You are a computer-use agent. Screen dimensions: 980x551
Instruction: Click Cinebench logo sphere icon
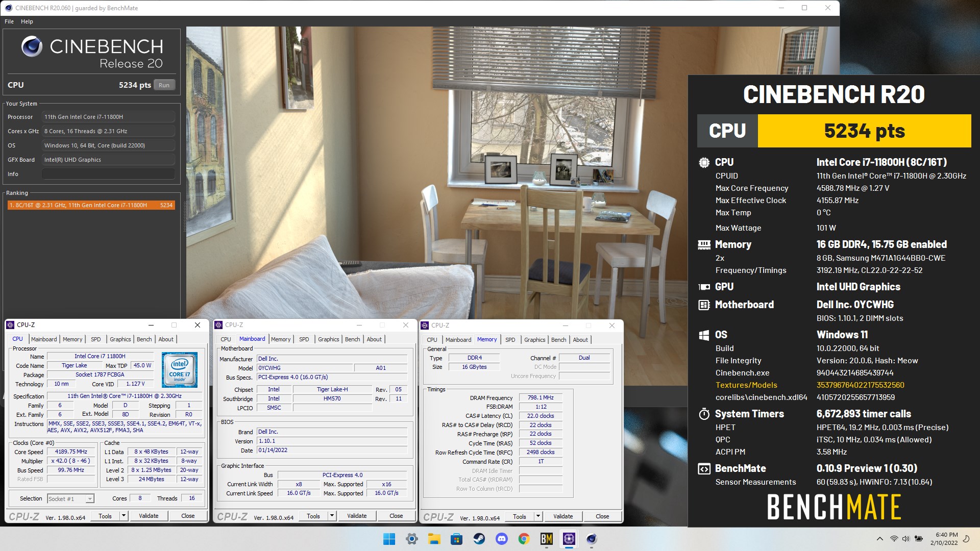click(x=32, y=46)
